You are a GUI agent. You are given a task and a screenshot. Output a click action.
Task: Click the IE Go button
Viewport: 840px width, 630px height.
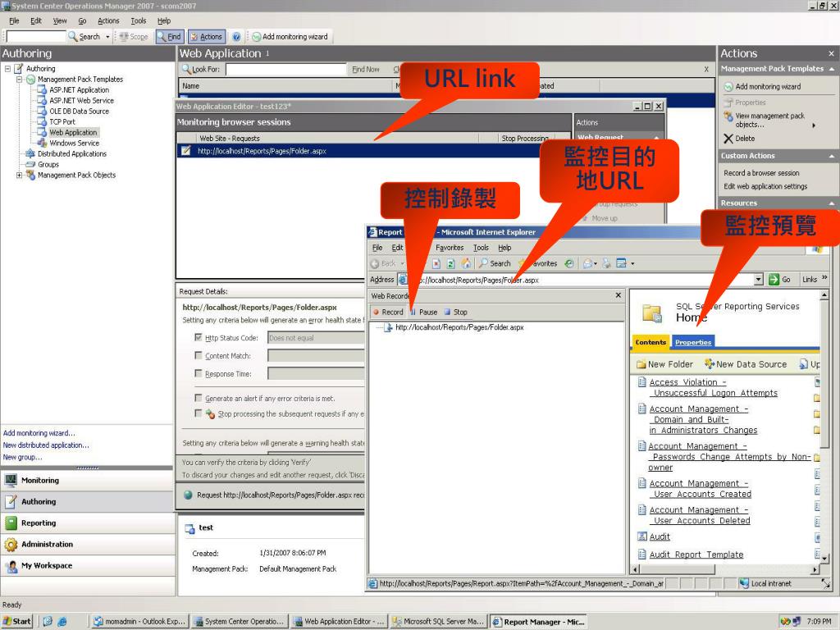click(x=779, y=279)
